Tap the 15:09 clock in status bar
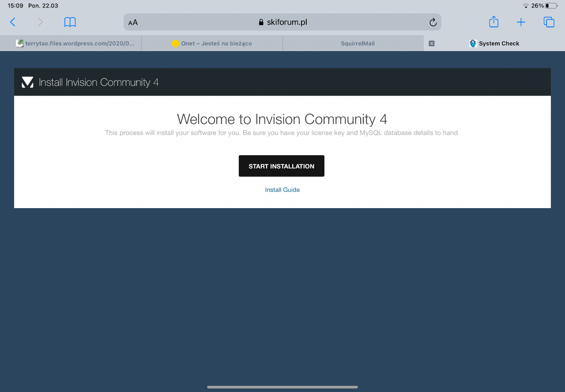Screen dimensions: 565x392 [x=15, y=6]
